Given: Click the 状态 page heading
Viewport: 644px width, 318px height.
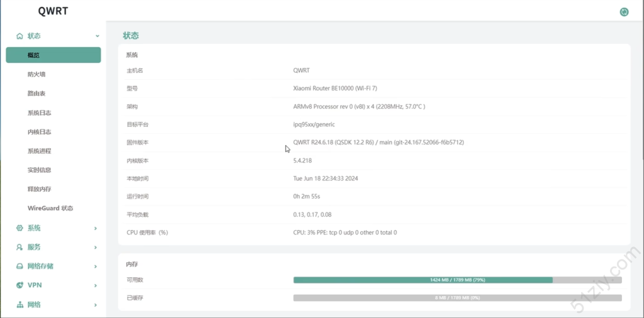Looking at the screenshot, I should [131, 36].
